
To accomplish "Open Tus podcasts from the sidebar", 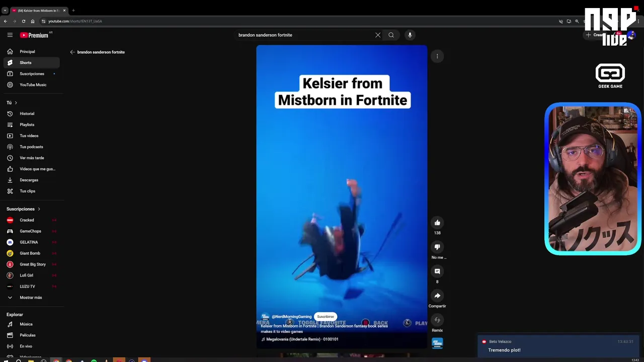I will click(x=31, y=147).
